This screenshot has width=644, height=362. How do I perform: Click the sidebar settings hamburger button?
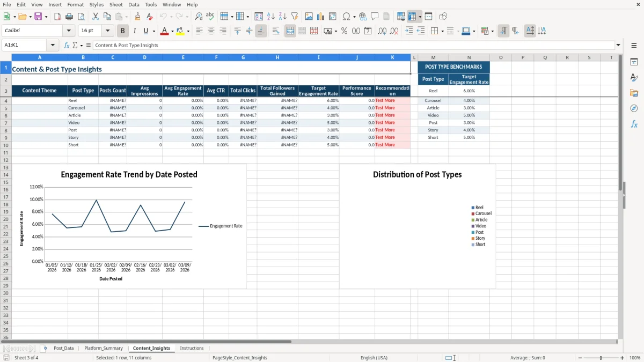(634, 45)
